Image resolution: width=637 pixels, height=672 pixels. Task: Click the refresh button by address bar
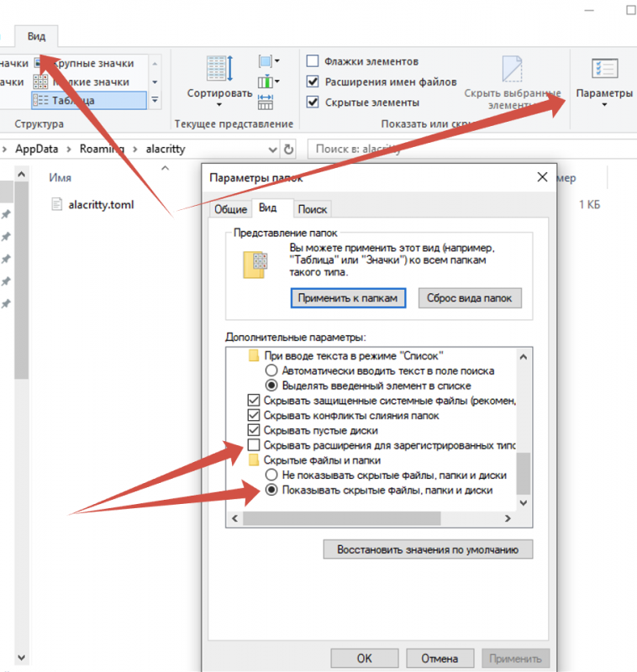(288, 150)
